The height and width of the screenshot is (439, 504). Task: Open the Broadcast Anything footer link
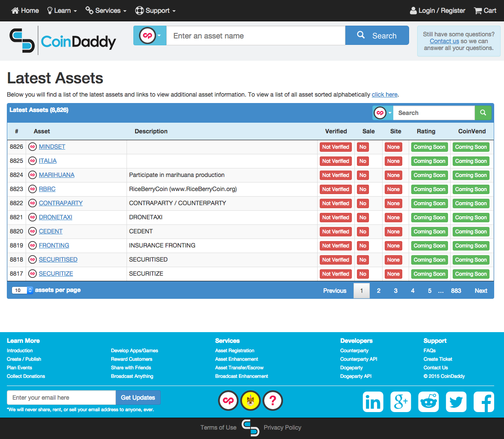coord(132,376)
